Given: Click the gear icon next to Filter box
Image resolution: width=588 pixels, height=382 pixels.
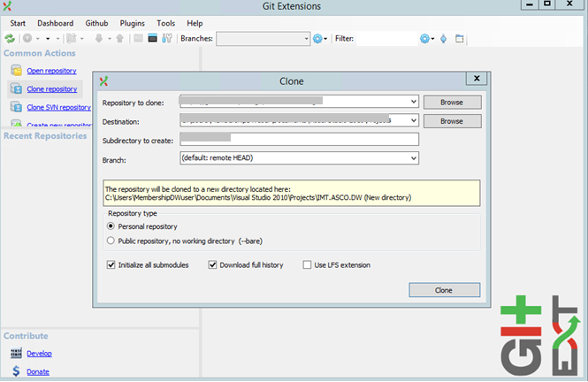Looking at the screenshot, I should (x=424, y=39).
